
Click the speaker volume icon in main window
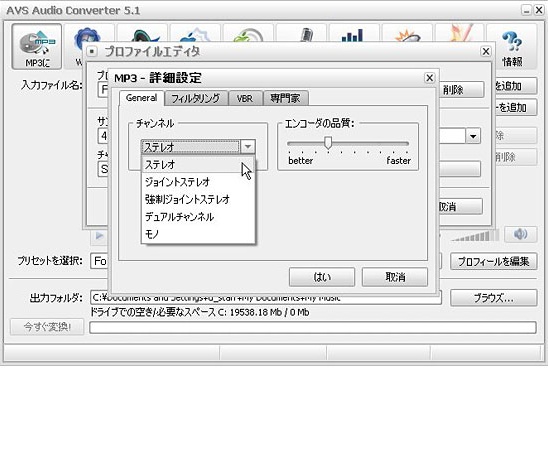coord(520,234)
